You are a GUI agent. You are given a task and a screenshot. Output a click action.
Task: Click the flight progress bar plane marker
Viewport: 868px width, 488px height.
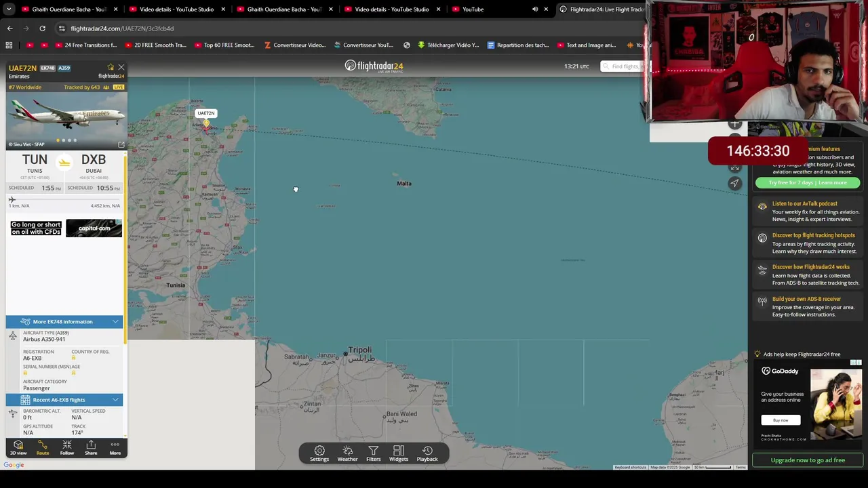[x=12, y=199]
